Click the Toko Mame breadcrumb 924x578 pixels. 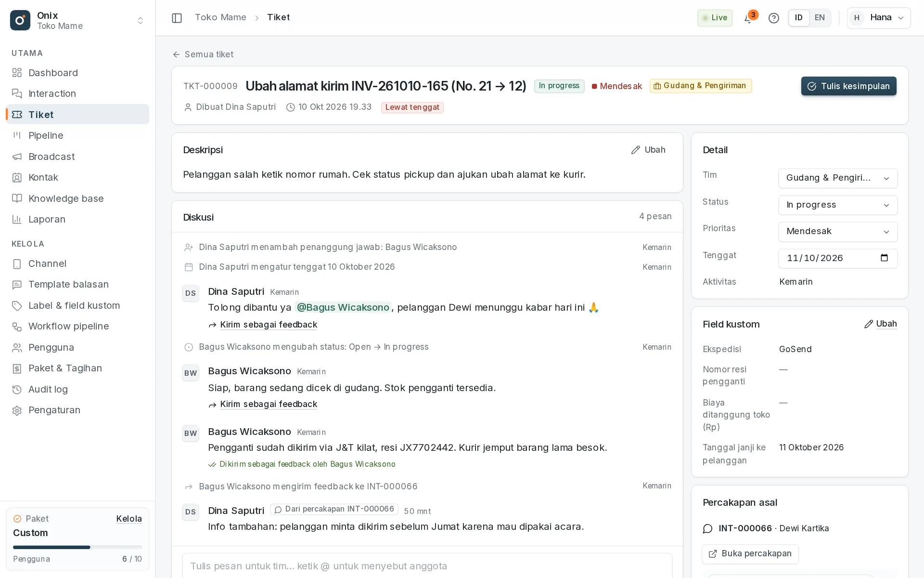point(220,17)
